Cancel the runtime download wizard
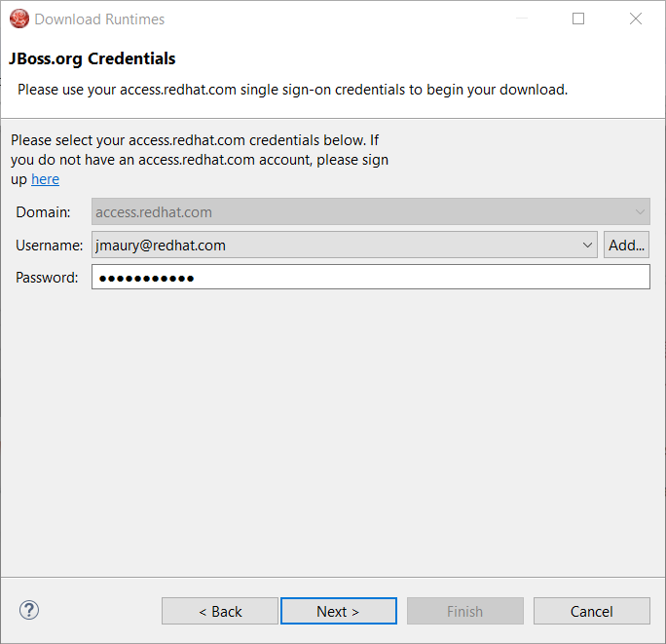This screenshot has height=644, width=666. 591,611
